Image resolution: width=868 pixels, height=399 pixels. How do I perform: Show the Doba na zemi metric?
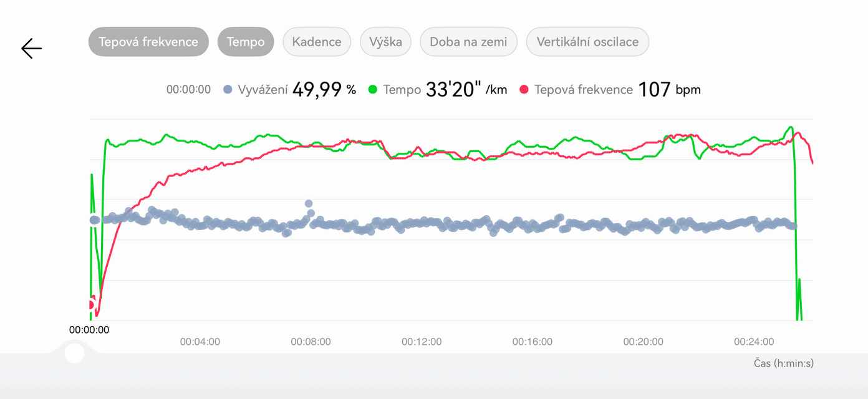(468, 42)
